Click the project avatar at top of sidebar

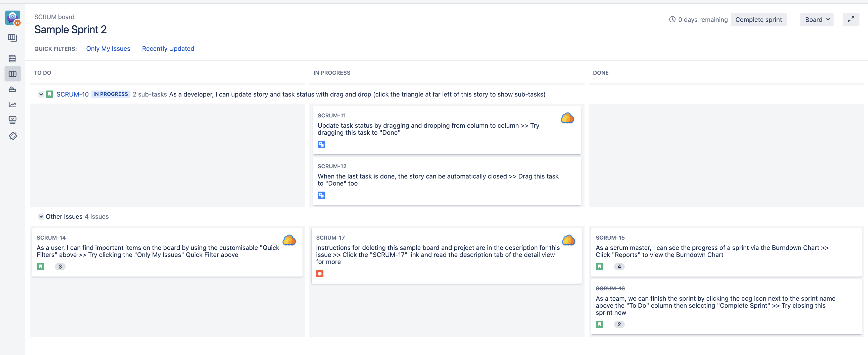pos(13,18)
